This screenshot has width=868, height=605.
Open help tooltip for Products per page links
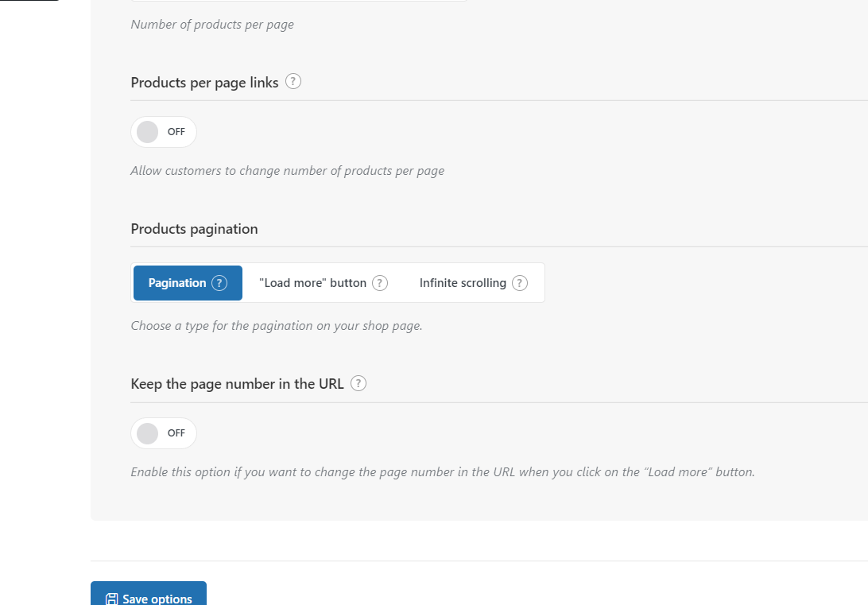pos(293,81)
